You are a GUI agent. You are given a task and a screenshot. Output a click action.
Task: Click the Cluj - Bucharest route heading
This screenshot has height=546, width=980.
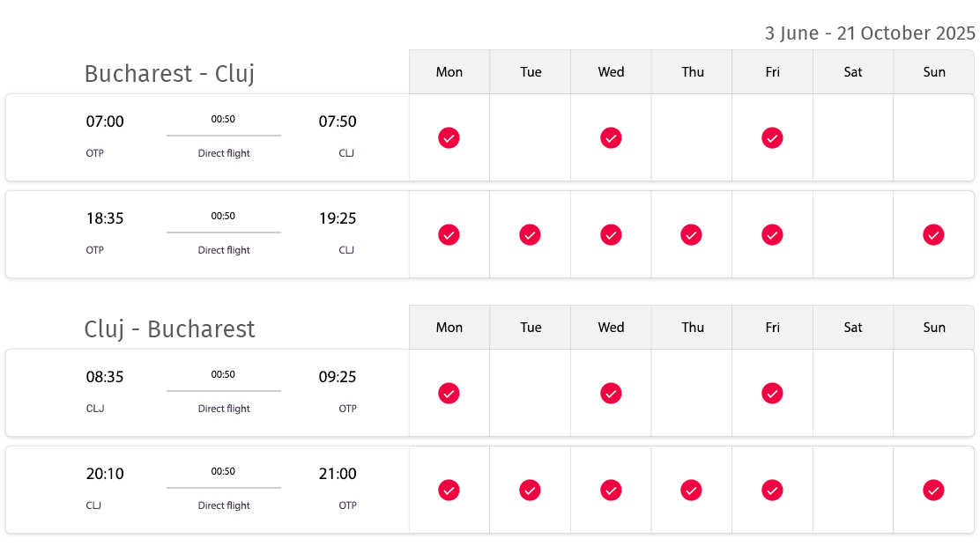(169, 329)
